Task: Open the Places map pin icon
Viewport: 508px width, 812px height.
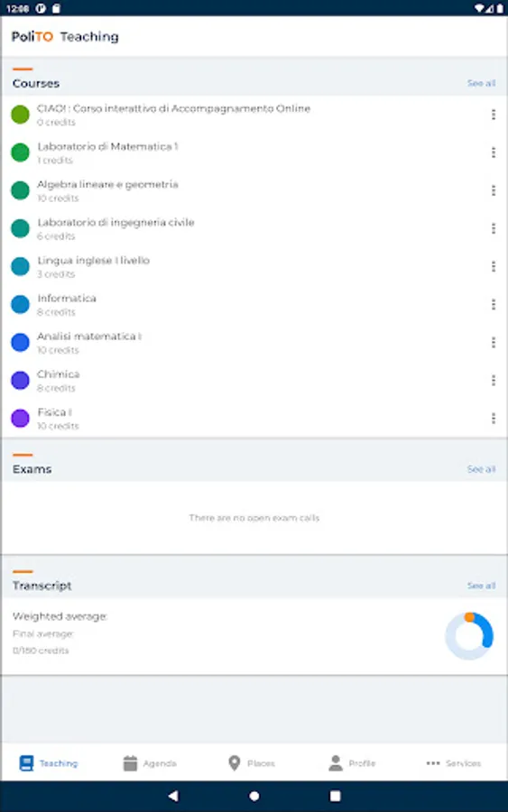Action: 235,762
